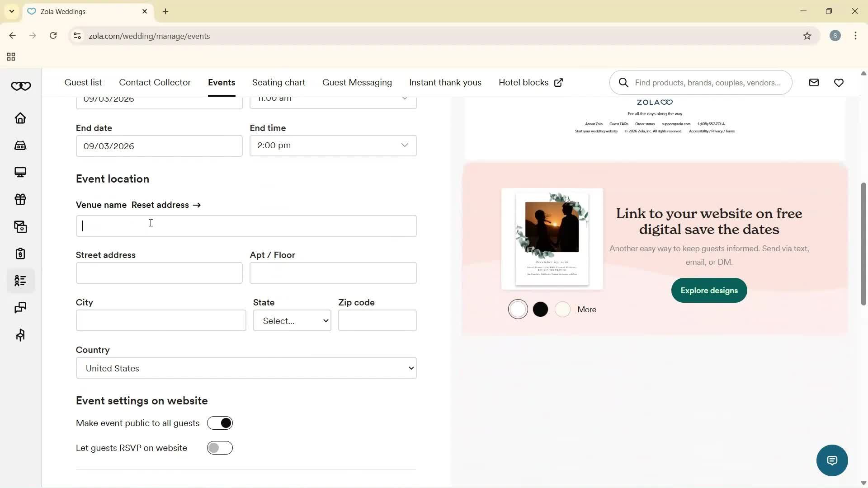The image size is (868, 488).
Task: Switch to the Seating chart tab
Action: 278,82
